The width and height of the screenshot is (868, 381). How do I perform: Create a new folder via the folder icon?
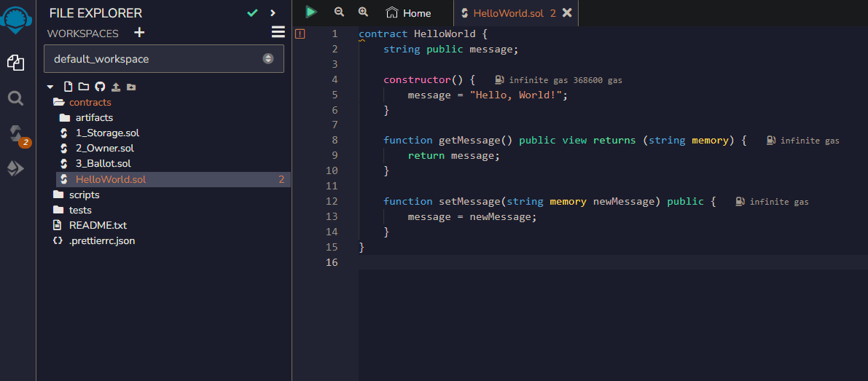click(84, 87)
